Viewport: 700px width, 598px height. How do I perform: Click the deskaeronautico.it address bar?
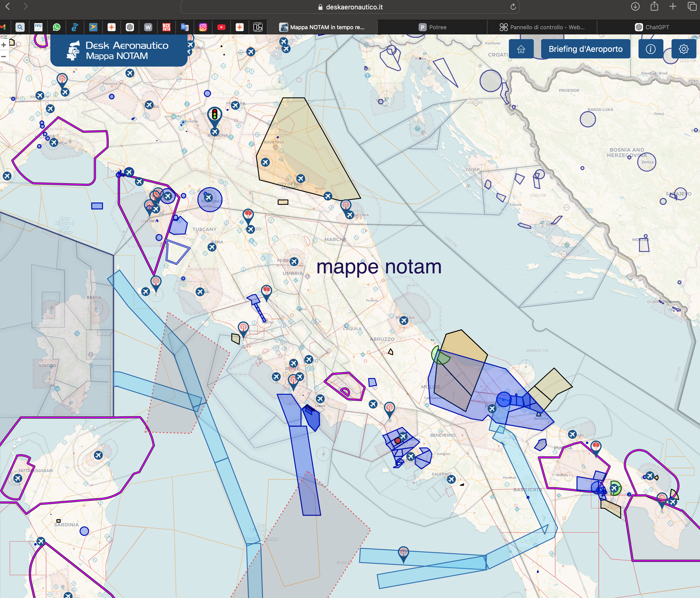(350, 7)
